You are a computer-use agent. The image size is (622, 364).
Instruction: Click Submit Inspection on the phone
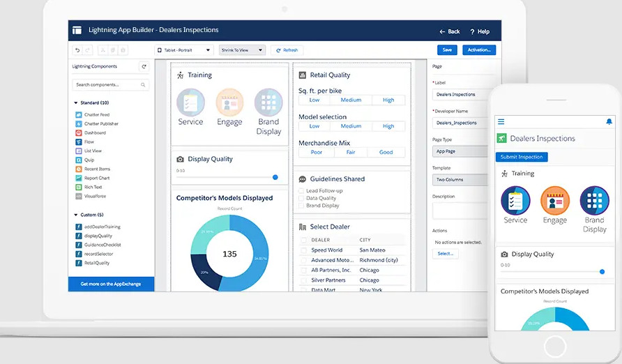click(x=522, y=157)
